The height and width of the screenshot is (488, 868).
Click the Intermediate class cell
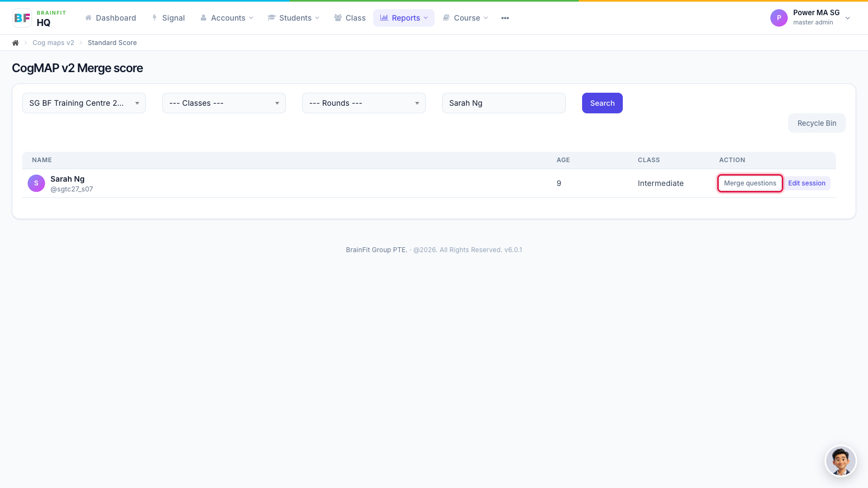click(661, 183)
